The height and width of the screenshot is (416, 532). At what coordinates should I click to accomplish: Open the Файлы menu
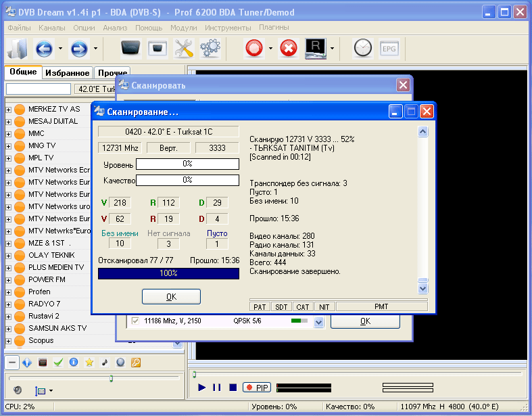[19, 28]
